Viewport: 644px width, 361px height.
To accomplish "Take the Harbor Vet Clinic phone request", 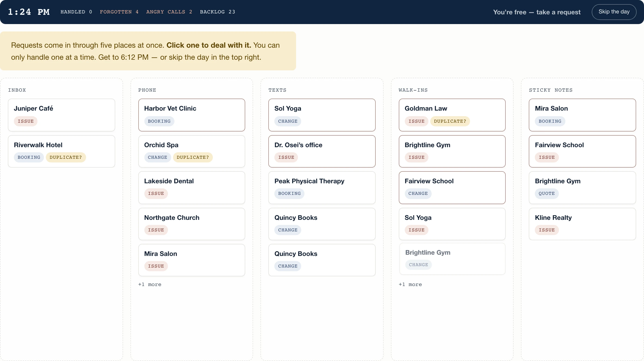I will (x=192, y=115).
